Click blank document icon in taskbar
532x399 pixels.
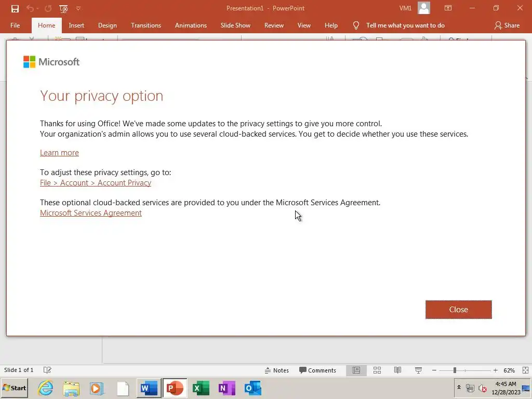pyautogui.click(x=123, y=388)
